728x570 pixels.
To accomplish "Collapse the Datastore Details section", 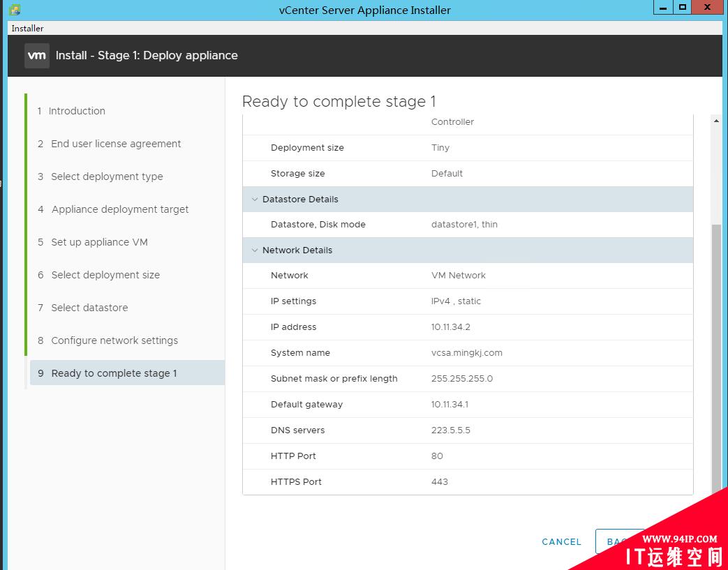I will pyautogui.click(x=255, y=199).
